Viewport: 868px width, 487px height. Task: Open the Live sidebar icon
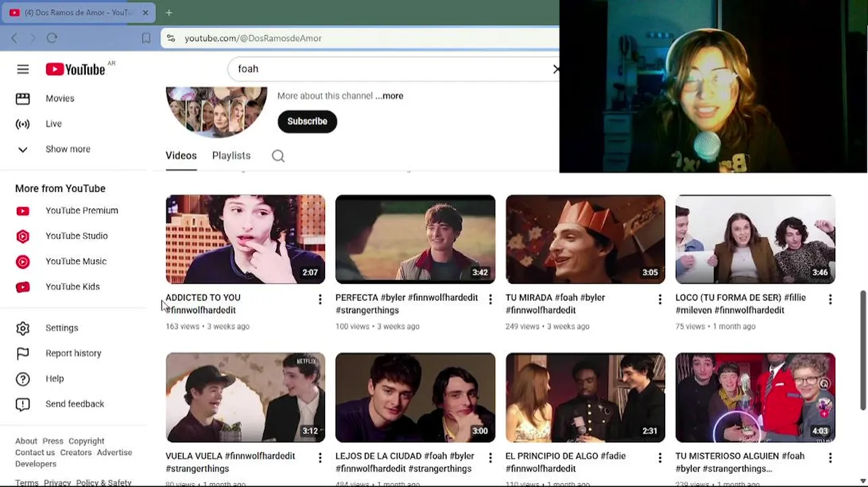point(23,124)
